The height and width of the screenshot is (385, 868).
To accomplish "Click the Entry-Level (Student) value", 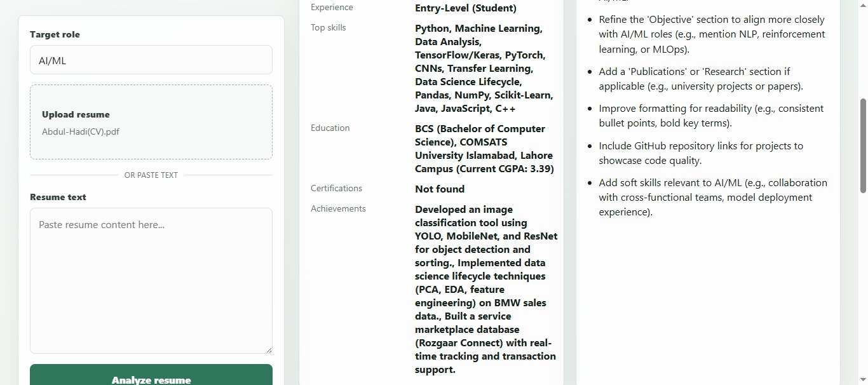I will pos(466,8).
